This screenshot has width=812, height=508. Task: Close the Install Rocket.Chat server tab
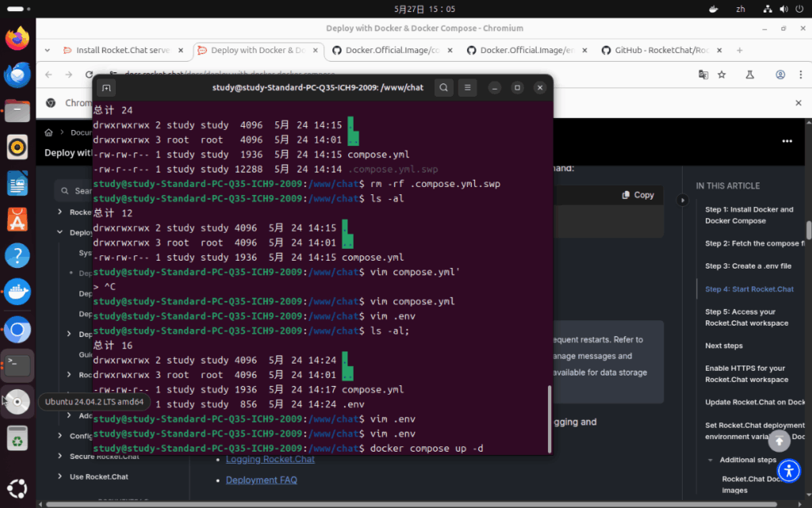[x=181, y=50]
